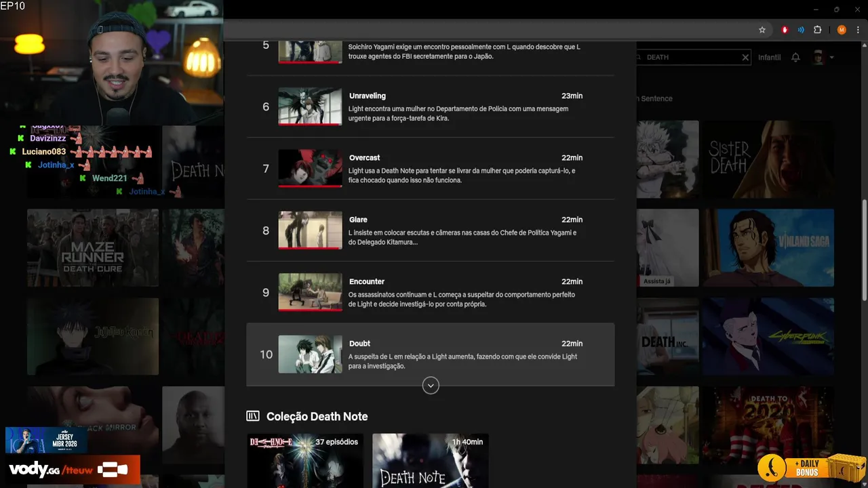Viewport: 868px width, 488px height.
Task: Open the Infantil kids section
Action: coord(770,58)
